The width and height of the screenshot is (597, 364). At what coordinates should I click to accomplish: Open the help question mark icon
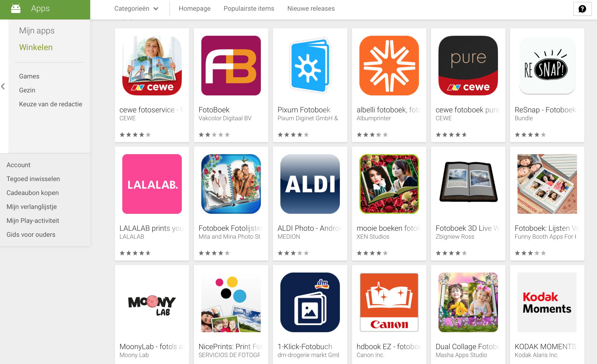(582, 9)
